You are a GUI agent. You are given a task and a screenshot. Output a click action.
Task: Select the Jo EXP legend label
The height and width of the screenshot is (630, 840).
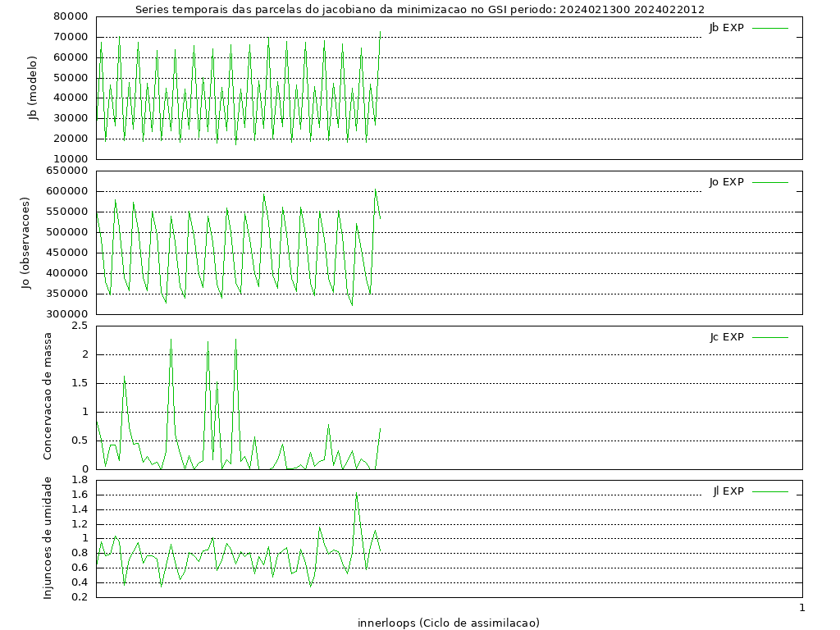coord(726,181)
